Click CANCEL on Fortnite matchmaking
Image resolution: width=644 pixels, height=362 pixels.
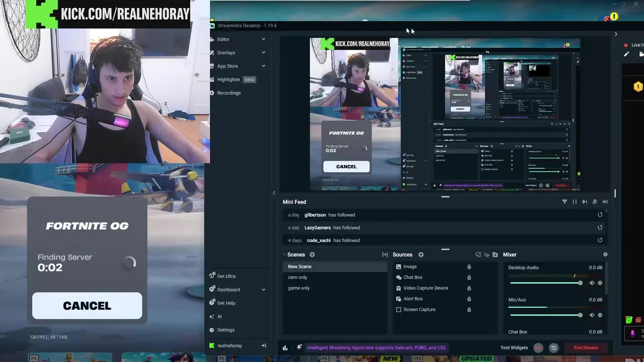click(x=87, y=306)
